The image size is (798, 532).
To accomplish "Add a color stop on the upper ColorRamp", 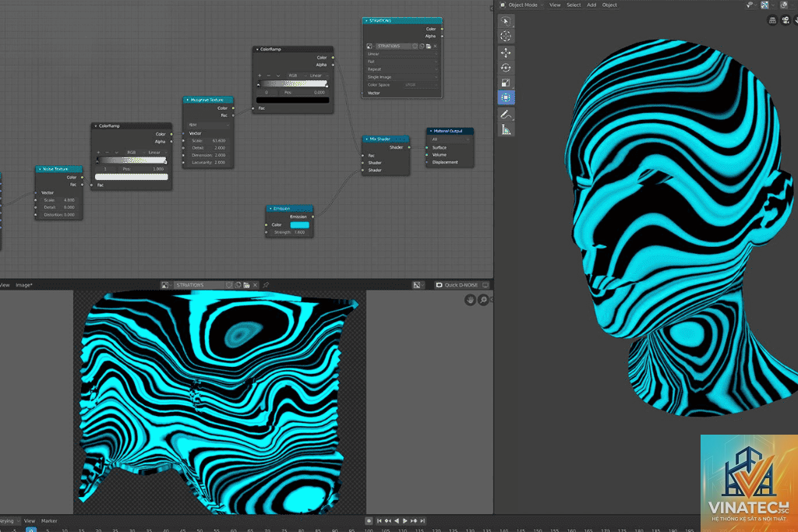I will [260, 76].
